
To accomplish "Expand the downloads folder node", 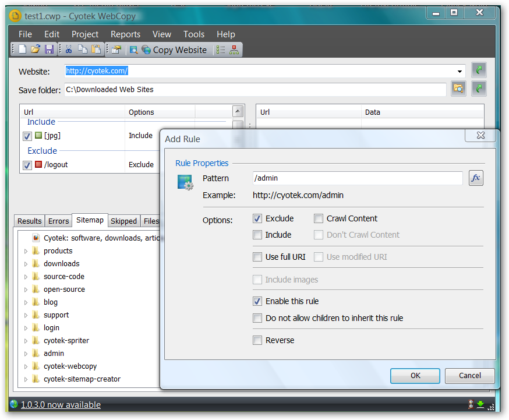I will click(26, 264).
